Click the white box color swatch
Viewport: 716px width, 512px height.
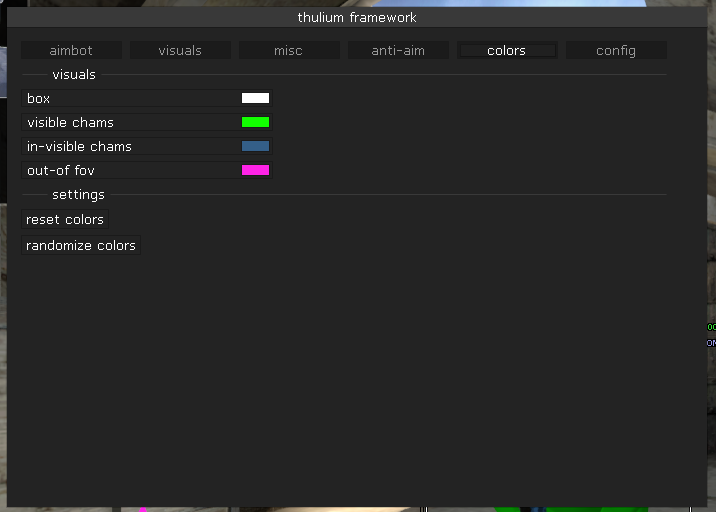(x=255, y=98)
